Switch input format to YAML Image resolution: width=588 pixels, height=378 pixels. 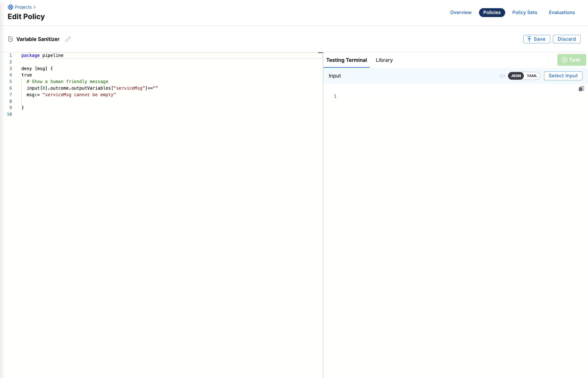pos(532,76)
